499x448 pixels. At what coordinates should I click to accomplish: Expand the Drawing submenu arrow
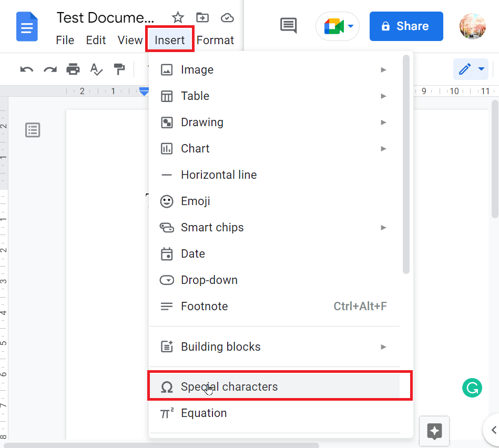click(x=383, y=123)
